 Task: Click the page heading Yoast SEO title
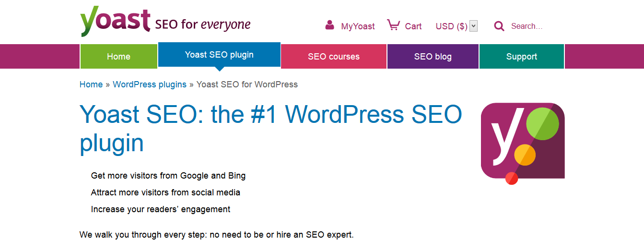(270, 129)
